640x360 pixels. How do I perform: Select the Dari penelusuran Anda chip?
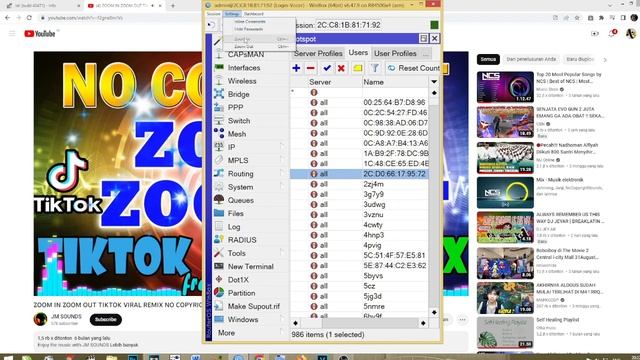coord(531,59)
